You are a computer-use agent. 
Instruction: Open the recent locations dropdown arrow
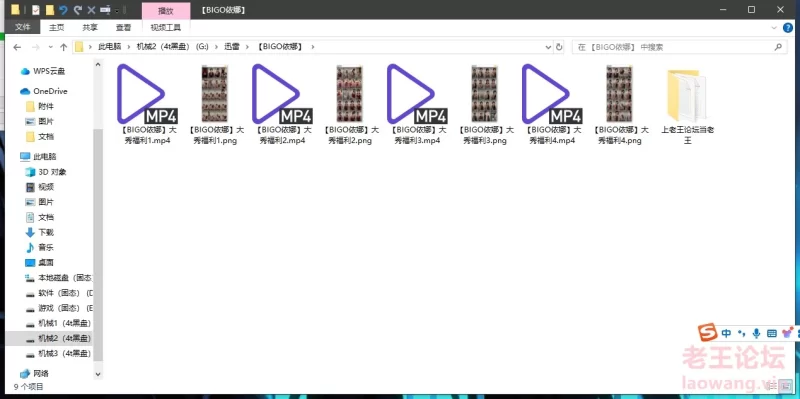51,47
